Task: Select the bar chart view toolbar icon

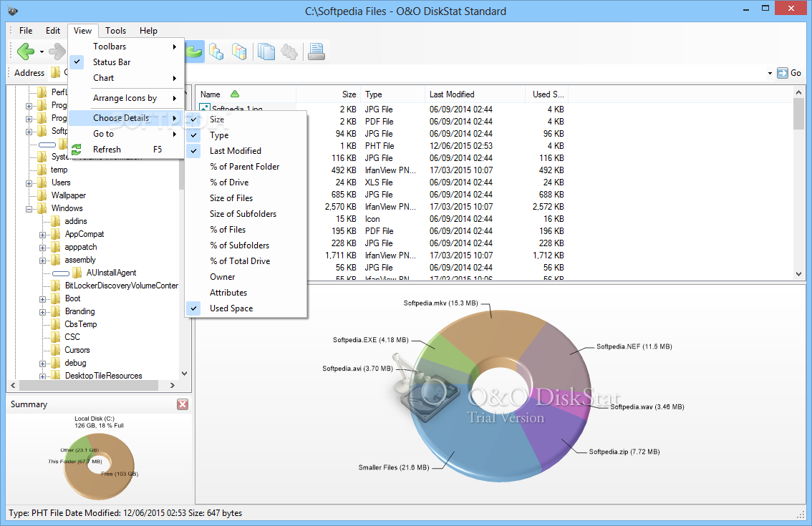Action: tap(216, 52)
